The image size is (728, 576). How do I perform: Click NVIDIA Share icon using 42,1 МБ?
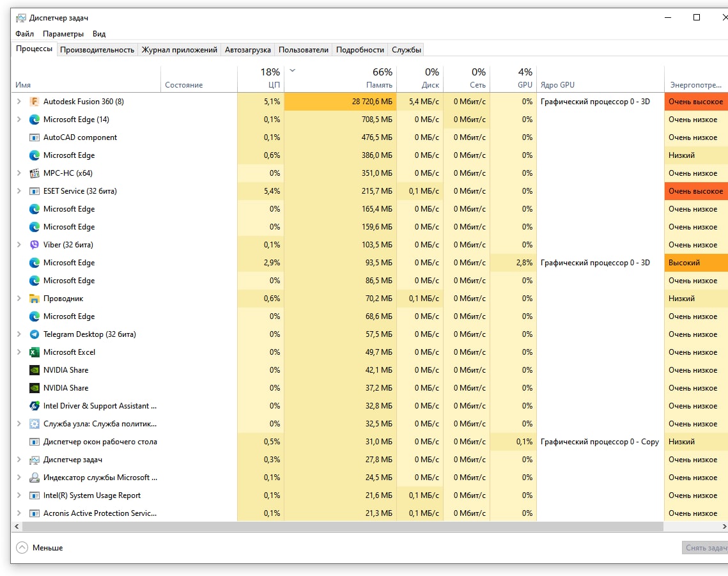coord(35,370)
